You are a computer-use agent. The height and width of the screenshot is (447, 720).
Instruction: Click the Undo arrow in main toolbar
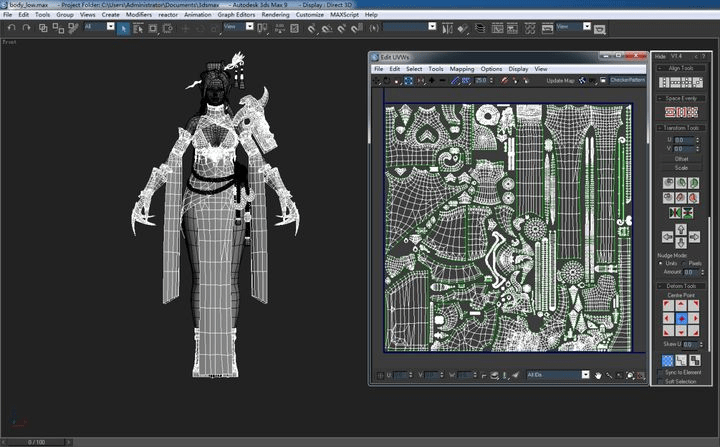[11, 28]
